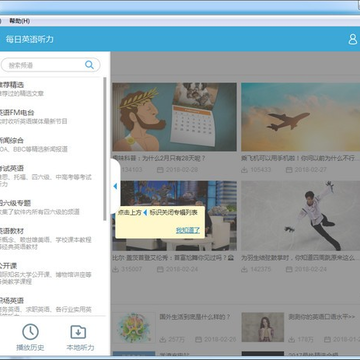Click the magnifier search icon
Image resolution: width=360 pixels, height=360 pixels.
coord(89,65)
